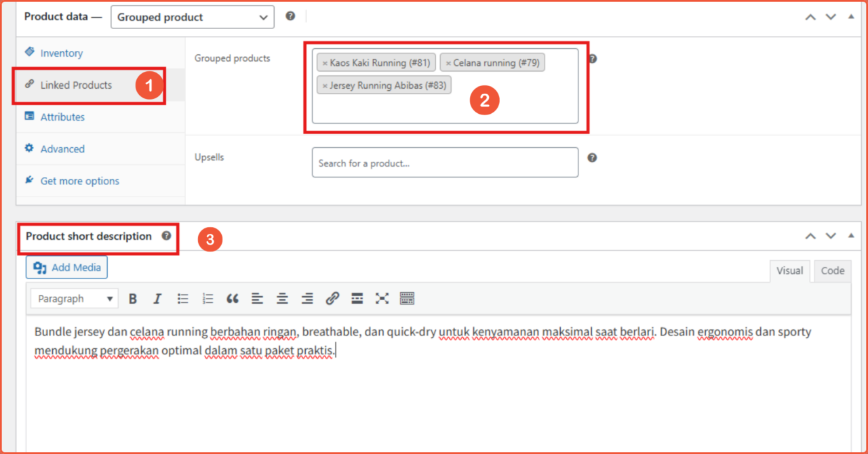868x454 pixels.
Task: Insert a hyperlink in the short description
Action: tap(332, 298)
